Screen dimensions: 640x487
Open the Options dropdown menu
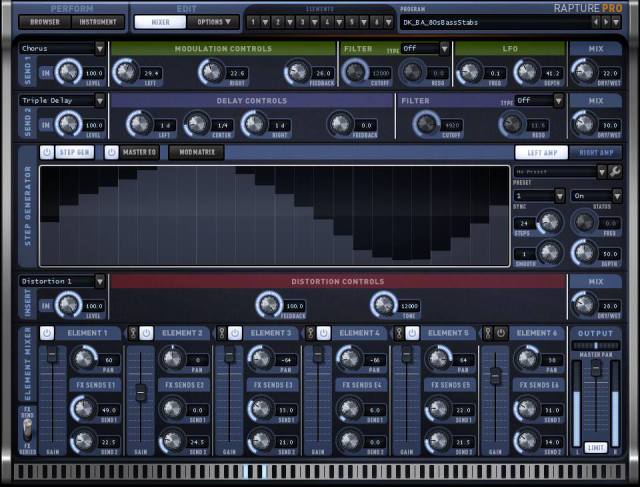(214, 22)
